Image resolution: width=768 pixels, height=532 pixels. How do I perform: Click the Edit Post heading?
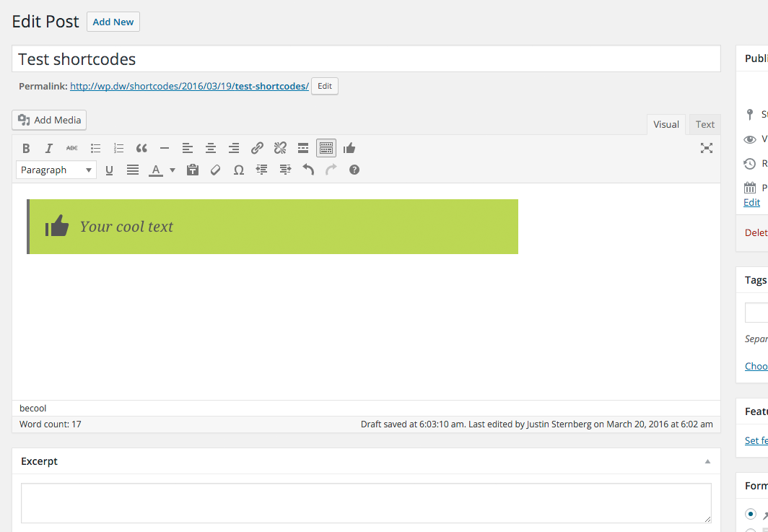pos(45,22)
